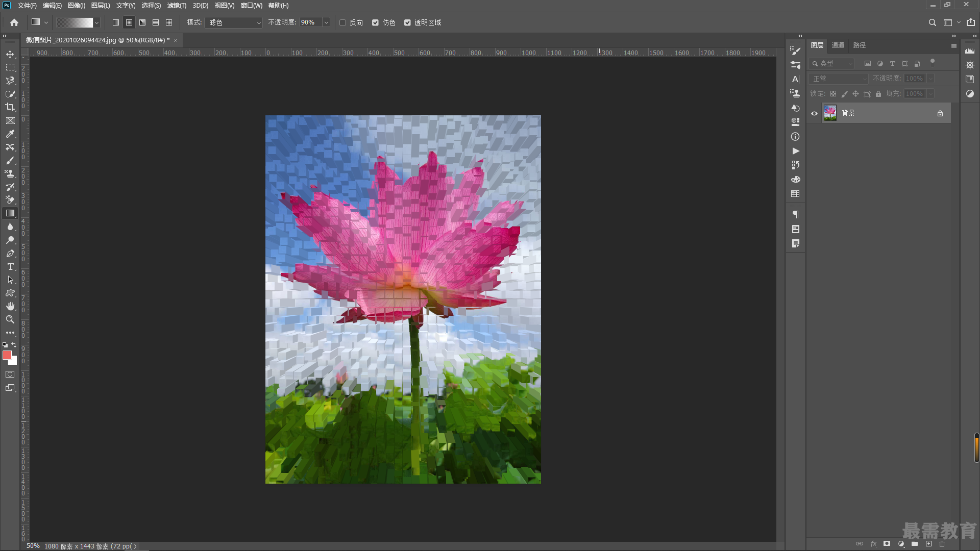Expand status bar info arrow
The width and height of the screenshot is (980, 551).
pos(135,546)
